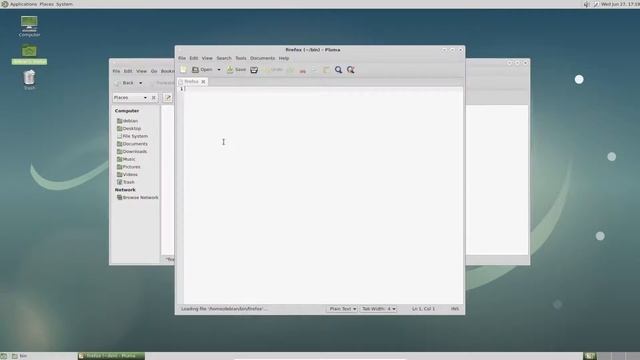The image size is (640, 360).
Task: Open Pluma Edit menu
Action: [x=193, y=58]
